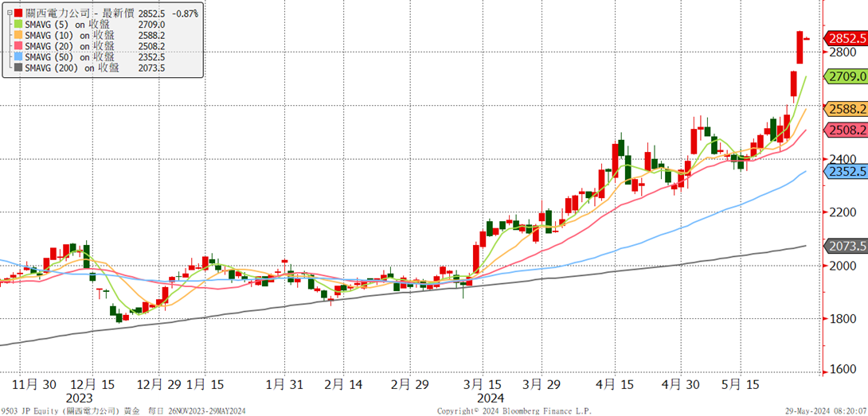Click the 3月 29 date axis label

[542, 385]
